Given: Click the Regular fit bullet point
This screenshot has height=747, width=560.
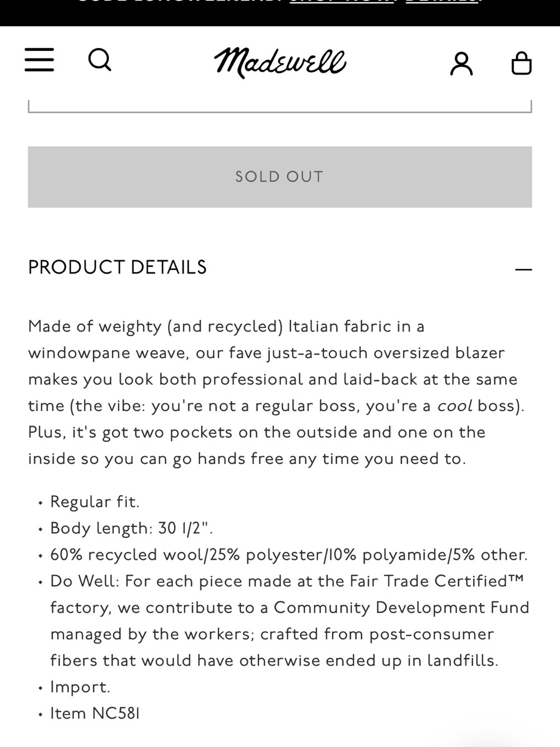Looking at the screenshot, I should coord(95,502).
